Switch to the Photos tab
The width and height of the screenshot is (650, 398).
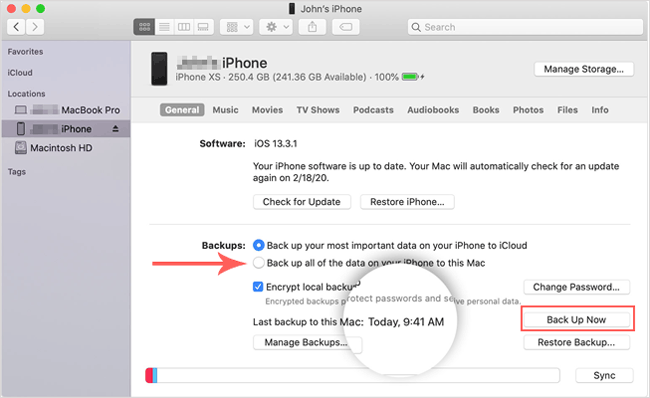tap(528, 110)
